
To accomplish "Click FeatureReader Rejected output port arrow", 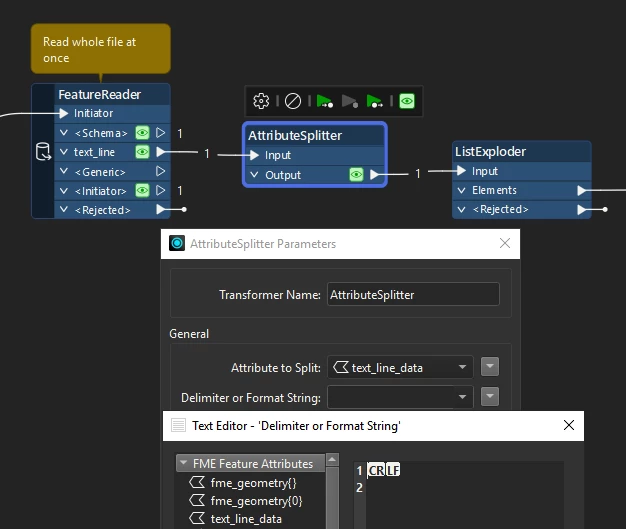I will 160,209.
